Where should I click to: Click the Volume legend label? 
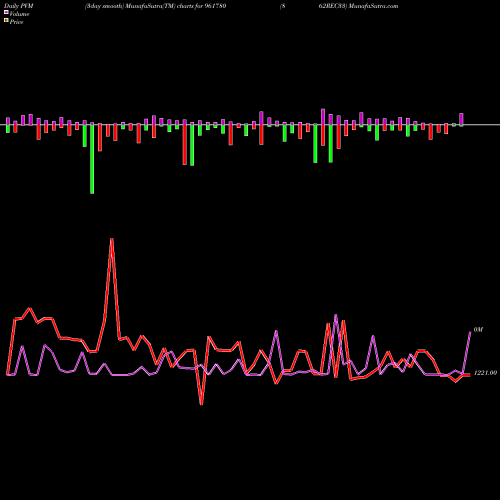19,14
